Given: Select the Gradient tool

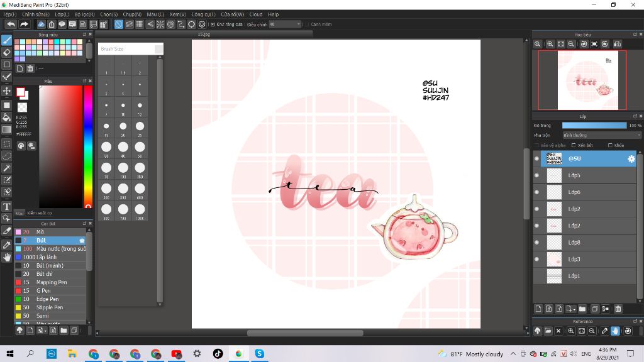Looking at the screenshot, I should pyautogui.click(x=6, y=129).
